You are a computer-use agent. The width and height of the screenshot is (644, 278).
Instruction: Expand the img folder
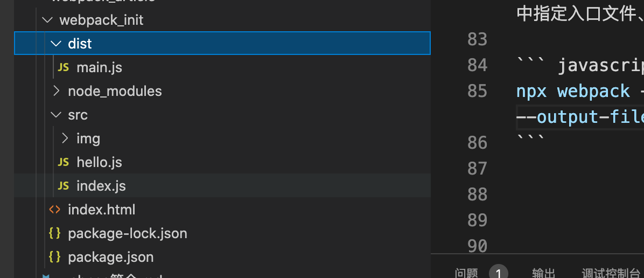pos(65,138)
